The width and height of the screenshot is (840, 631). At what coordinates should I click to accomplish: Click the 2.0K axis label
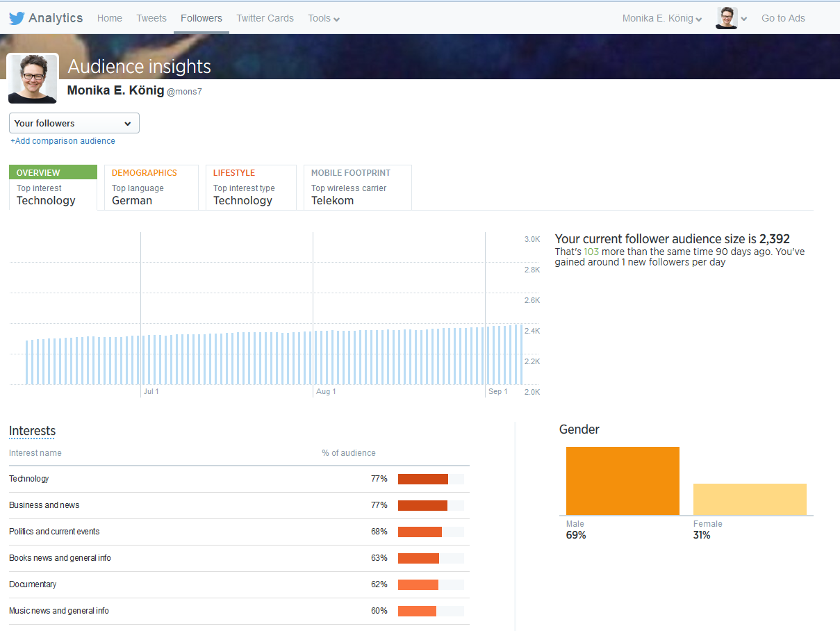pos(532,392)
